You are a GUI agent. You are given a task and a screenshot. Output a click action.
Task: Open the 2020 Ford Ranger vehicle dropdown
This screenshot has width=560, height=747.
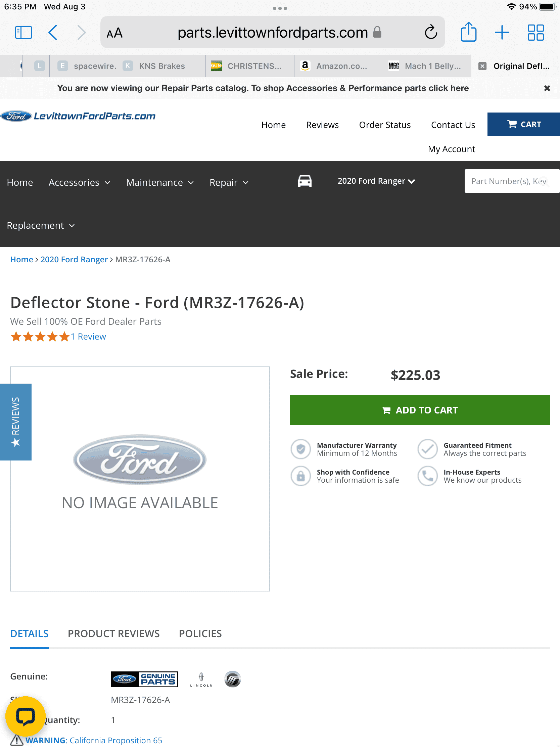376,181
